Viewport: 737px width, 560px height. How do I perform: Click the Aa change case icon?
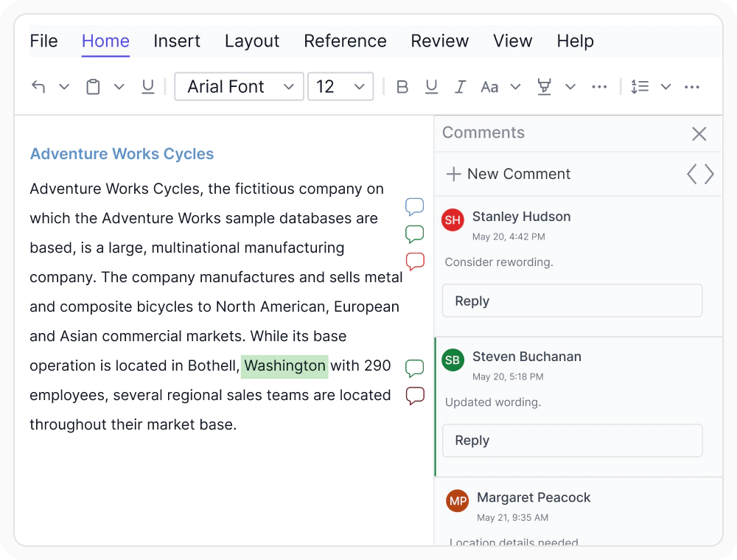(x=490, y=87)
